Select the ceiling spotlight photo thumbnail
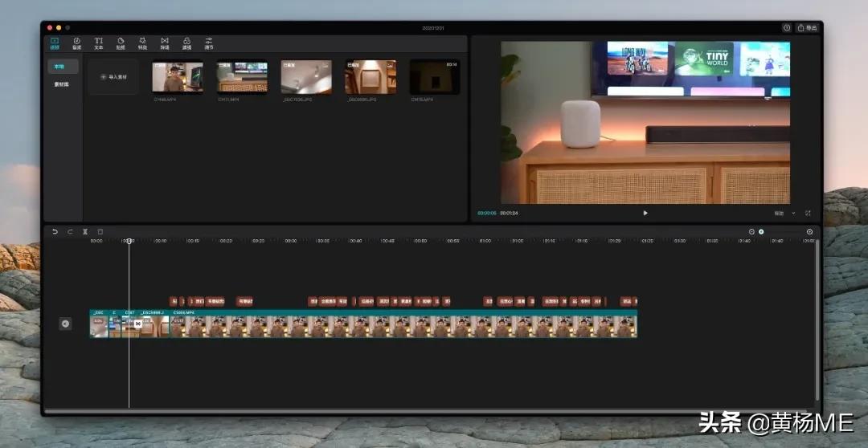The width and height of the screenshot is (868, 448). tap(306, 77)
